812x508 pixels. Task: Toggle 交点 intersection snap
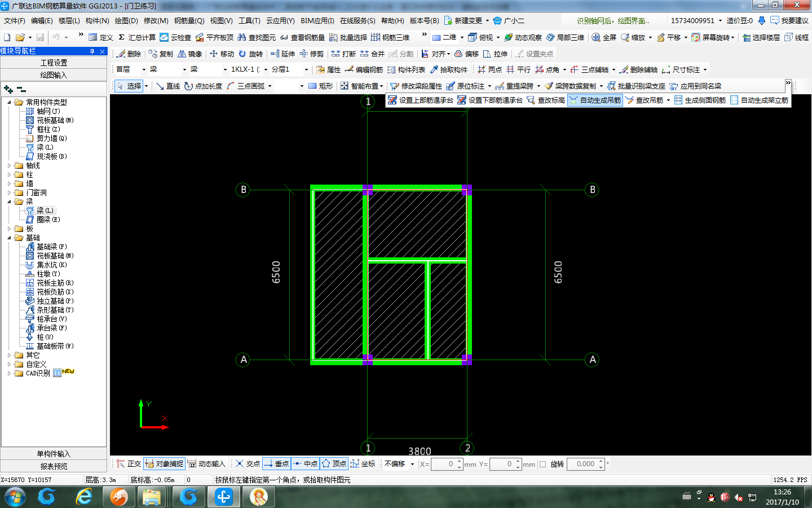tap(248, 464)
